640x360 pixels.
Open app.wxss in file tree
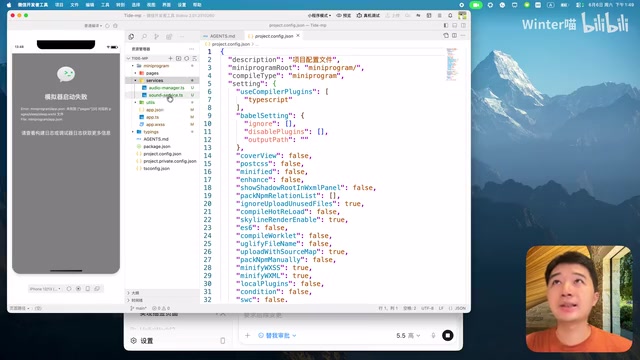pos(155,124)
